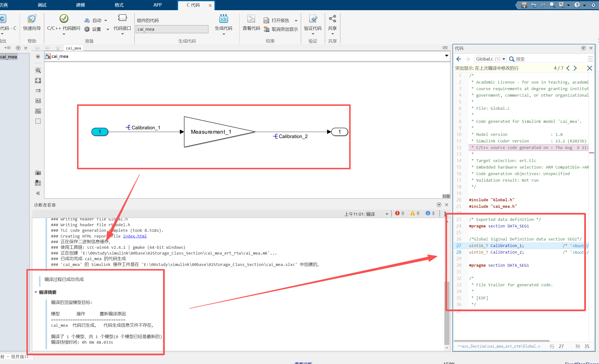Toggle the info filter showing 3
The height and width of the screenshot is (364, 599).
pos(430,213)
